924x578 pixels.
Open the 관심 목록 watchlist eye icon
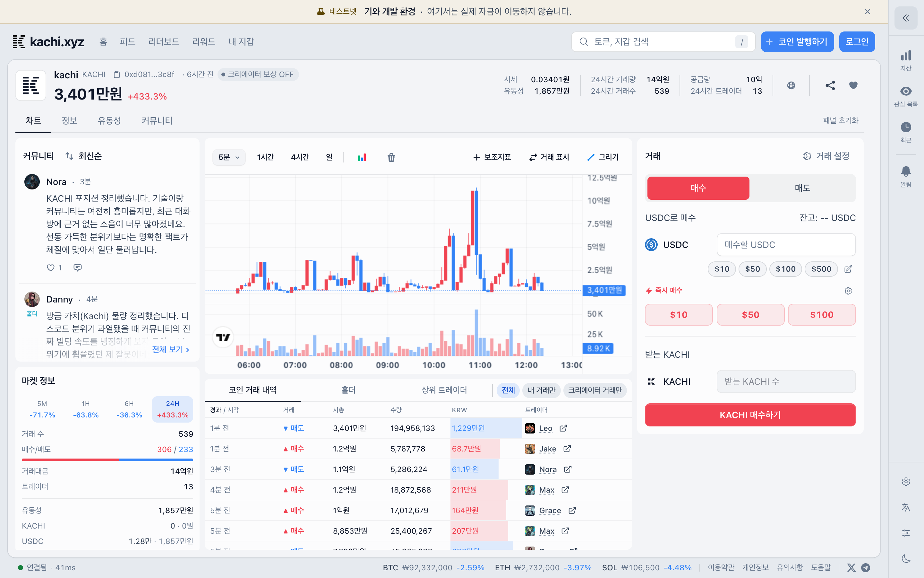click(x=906, y=96)
